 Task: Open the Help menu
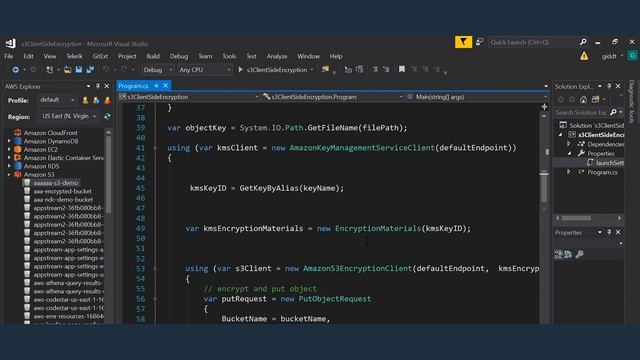336,56
